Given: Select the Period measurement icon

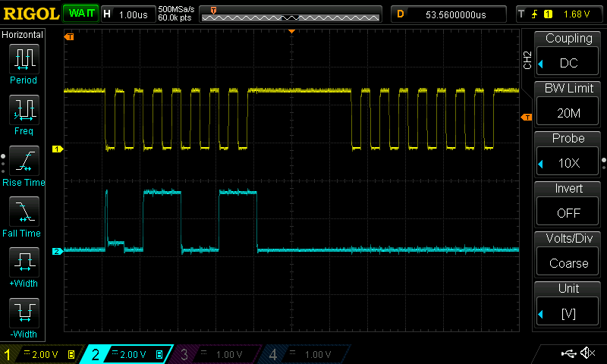Looking at the screenshot, I should click(24, 59).
